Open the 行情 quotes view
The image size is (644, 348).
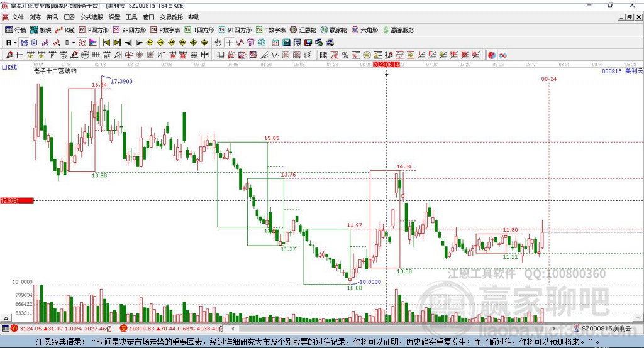point(15,30)
